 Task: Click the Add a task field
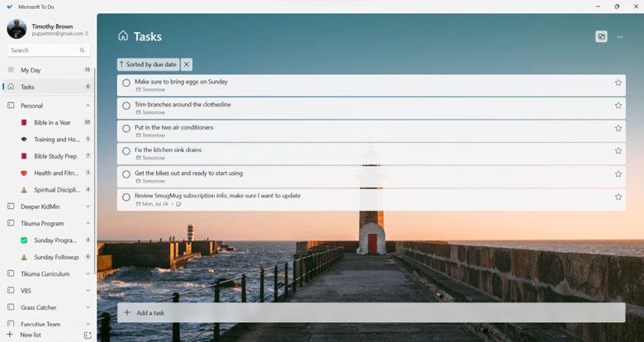[372, 313]
